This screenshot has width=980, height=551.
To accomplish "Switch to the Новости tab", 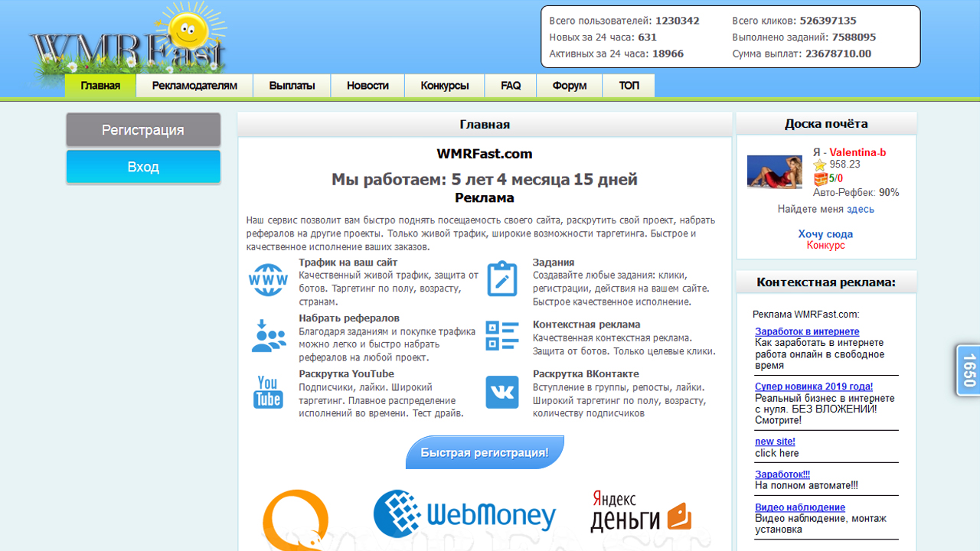I will coord(367,86).
